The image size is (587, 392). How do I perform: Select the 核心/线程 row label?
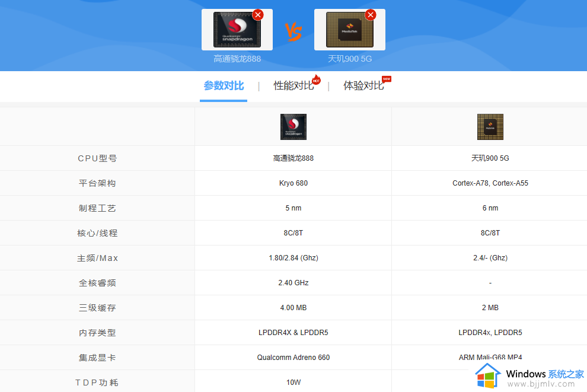tap(97, 233)
